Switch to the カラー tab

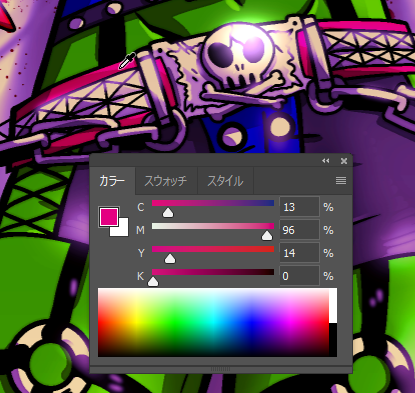point(112,181)
